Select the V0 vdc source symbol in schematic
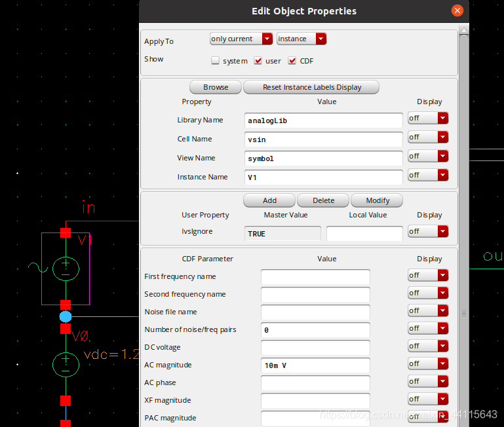 66,364
